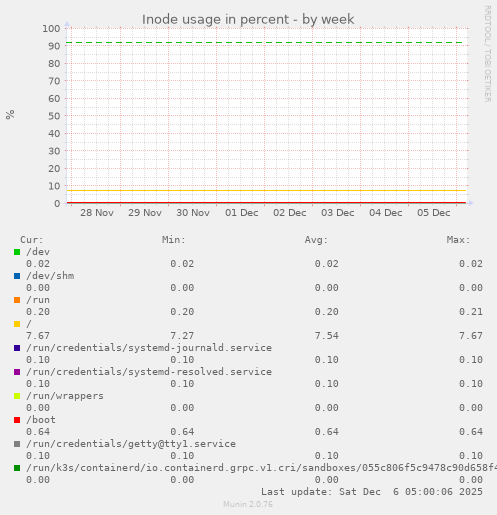Click the "28 Nov" x-axis date label
The height and width of the screenshot is (515, 497).
click(x=97, y=213)
